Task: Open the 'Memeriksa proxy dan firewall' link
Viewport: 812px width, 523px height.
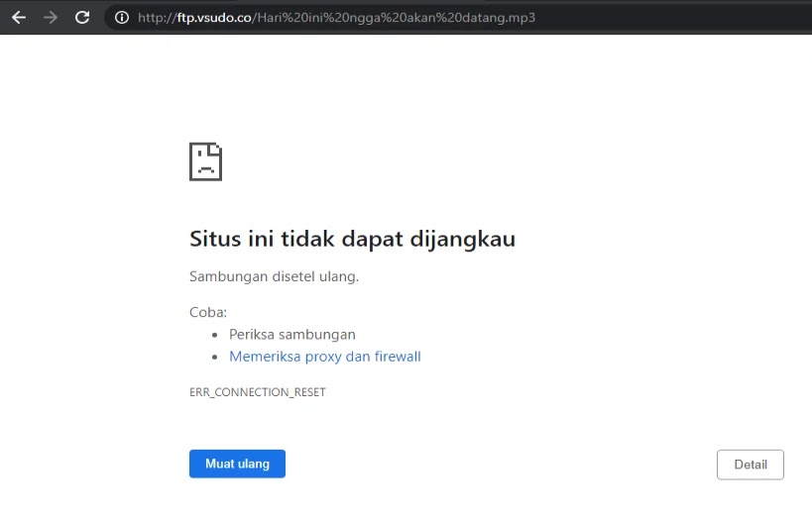Action: (x=324, y=357)
